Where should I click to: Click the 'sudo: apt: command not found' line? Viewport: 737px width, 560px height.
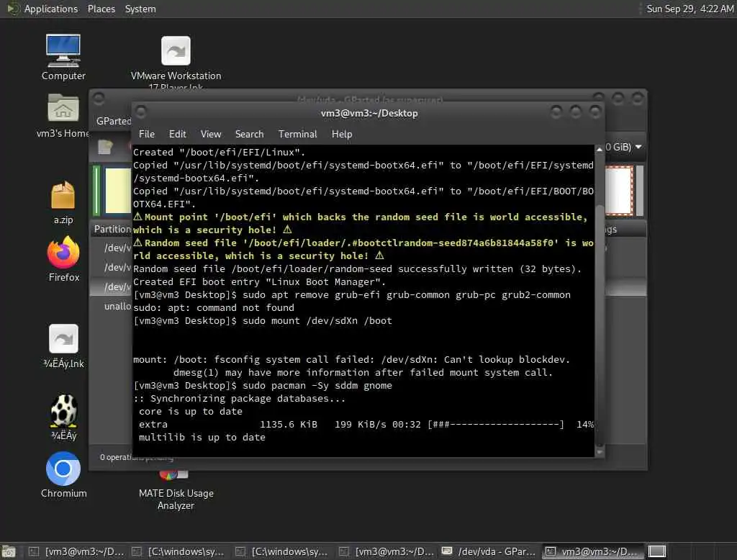click(213, 307)
